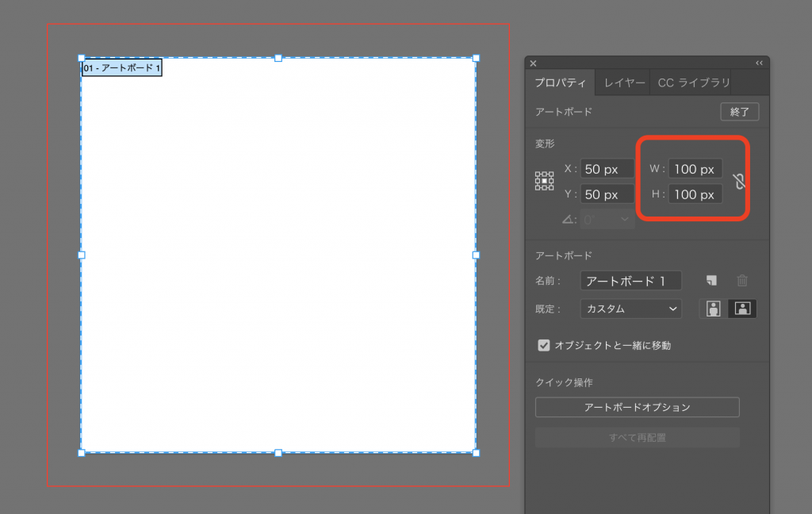This screenshot has width=812, height=514.
Task: Switch to the レイヤー tab
Action: pos(624,82)
